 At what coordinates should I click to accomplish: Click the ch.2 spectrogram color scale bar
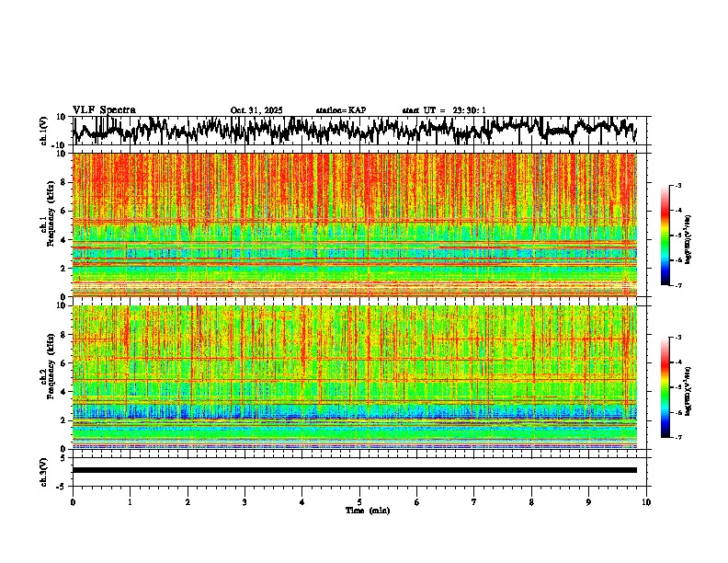665,387
